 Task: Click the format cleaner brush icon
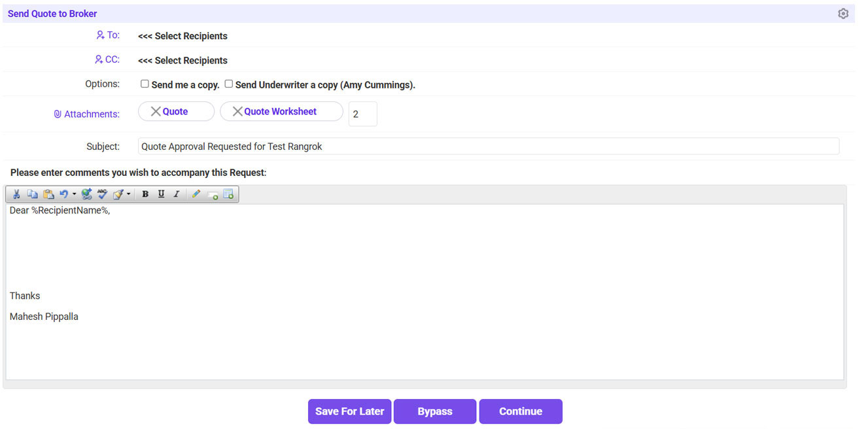118,194
